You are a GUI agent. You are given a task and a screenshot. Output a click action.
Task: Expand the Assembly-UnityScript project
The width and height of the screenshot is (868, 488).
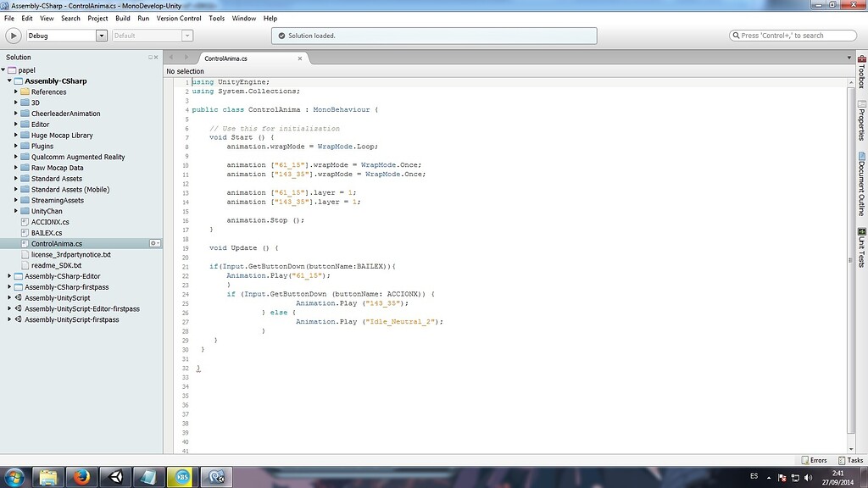(x=8, y=297)
